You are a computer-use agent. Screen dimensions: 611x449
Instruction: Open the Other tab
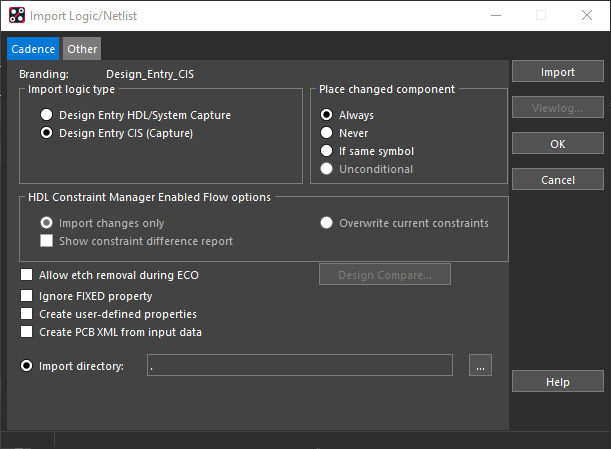point(82,49)
